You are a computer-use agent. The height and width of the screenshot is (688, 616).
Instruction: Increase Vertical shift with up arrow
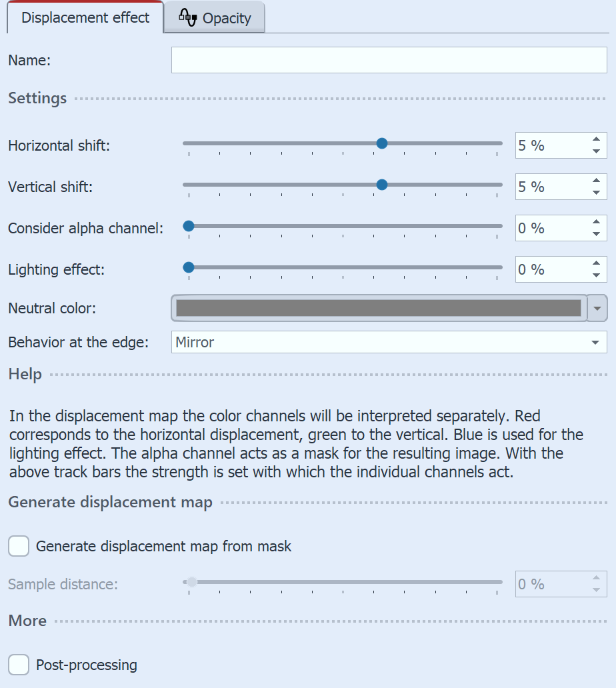coord(596,181)
